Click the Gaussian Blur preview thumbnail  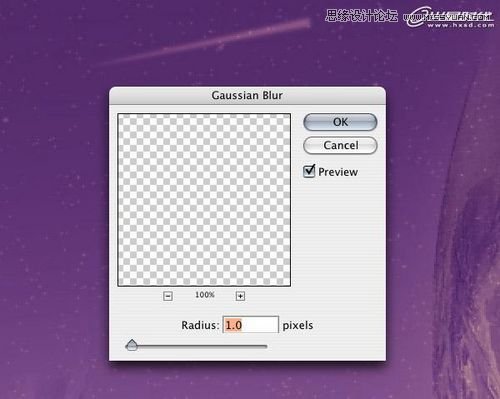[x=204, y=200]
